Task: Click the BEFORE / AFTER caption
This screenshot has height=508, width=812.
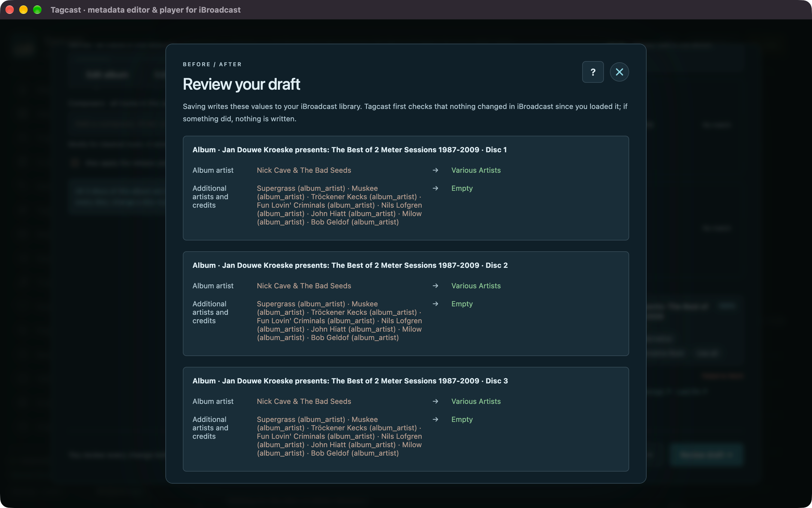Action: pos(212,64)
